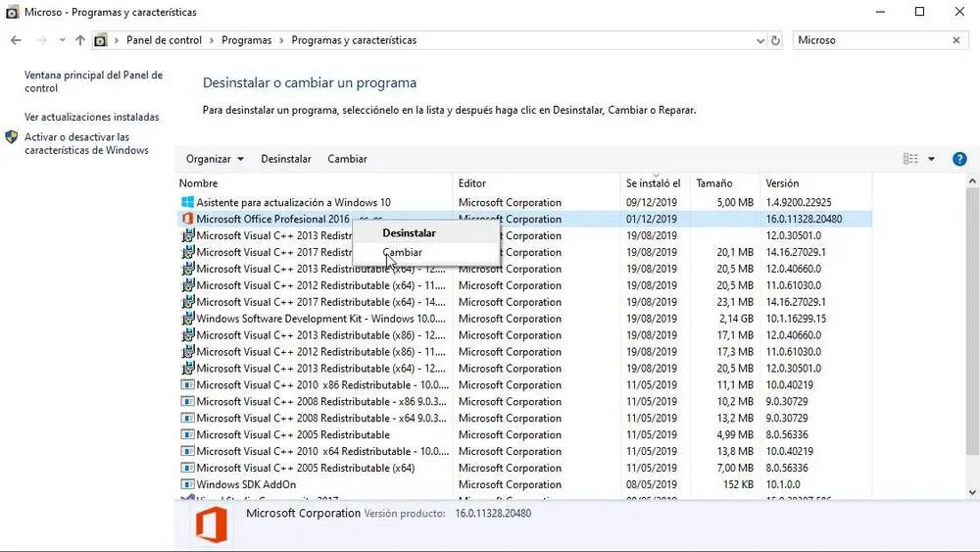Click the scroll down arrow of list
The height and width of the screenshot is (552, 980).
tap(972, 492)
